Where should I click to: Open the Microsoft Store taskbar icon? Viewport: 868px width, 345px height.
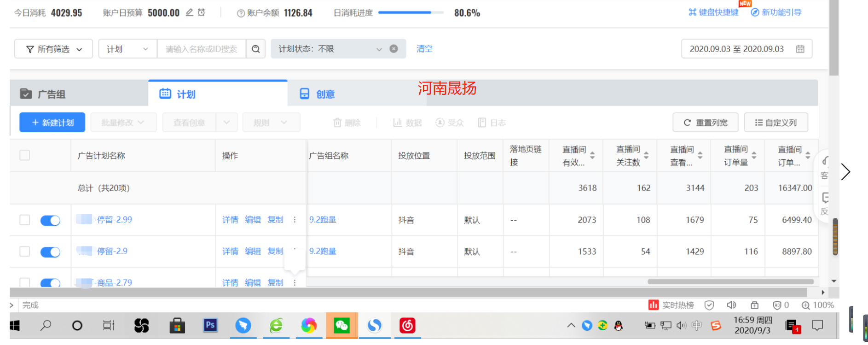pyautogui.click(x=177, y=326)
